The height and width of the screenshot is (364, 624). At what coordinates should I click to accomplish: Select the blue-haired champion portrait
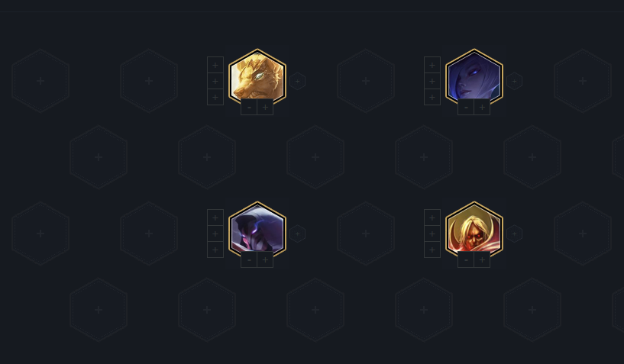click(474, 78)
